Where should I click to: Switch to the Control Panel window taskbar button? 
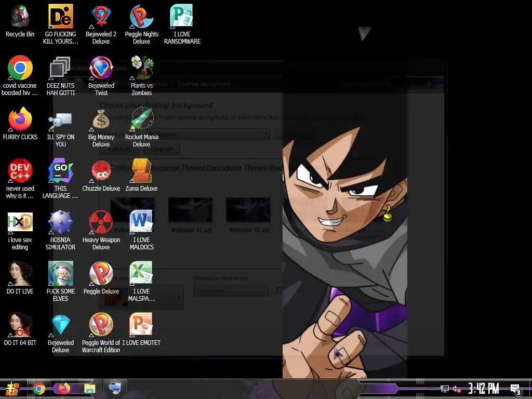[115, 389]
